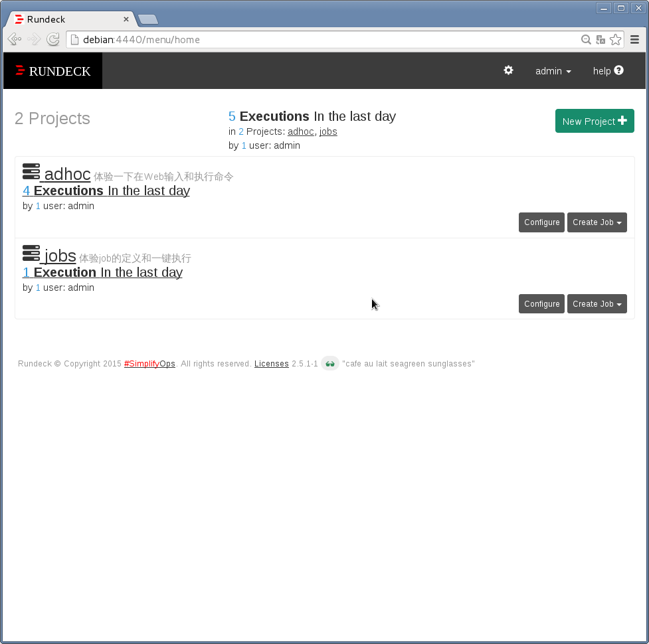Click the translate page icon in the address bar
Viewport: 649px width, 644px height.
(600, 40)
